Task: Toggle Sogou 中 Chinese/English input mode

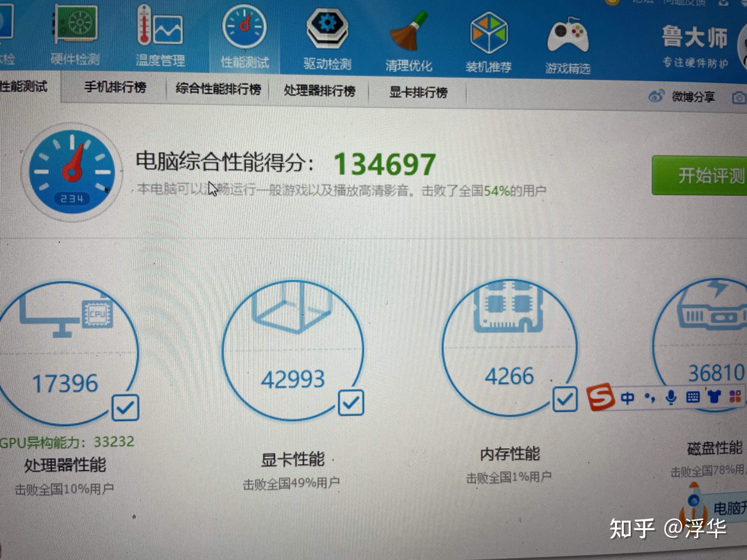Action: (x=627, y=398)
